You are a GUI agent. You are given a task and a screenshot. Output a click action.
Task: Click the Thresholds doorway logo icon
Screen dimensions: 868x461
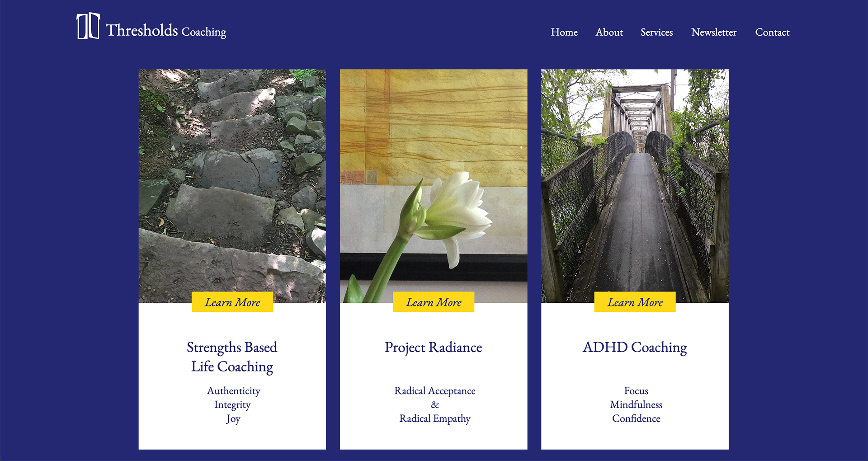[88, 26]
